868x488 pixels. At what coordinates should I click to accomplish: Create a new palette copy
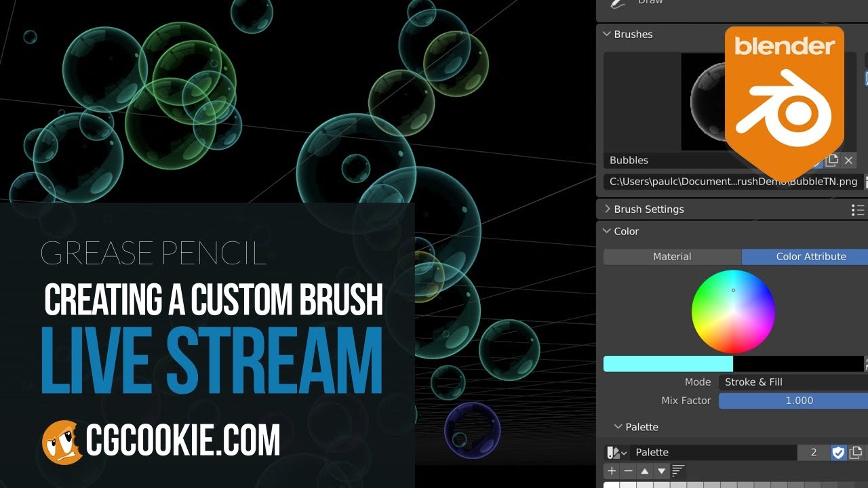856,452
